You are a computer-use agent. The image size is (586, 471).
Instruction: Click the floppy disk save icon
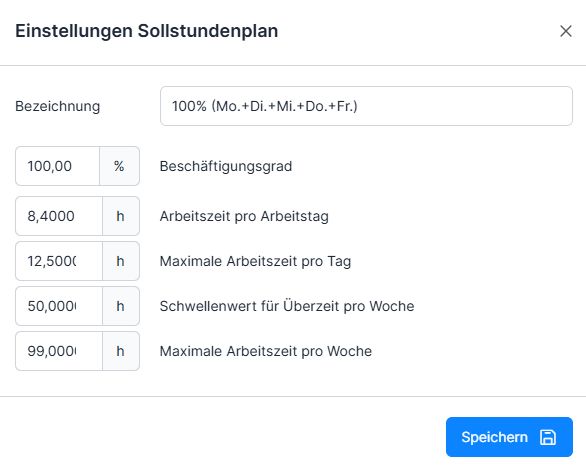coord(548,437)
